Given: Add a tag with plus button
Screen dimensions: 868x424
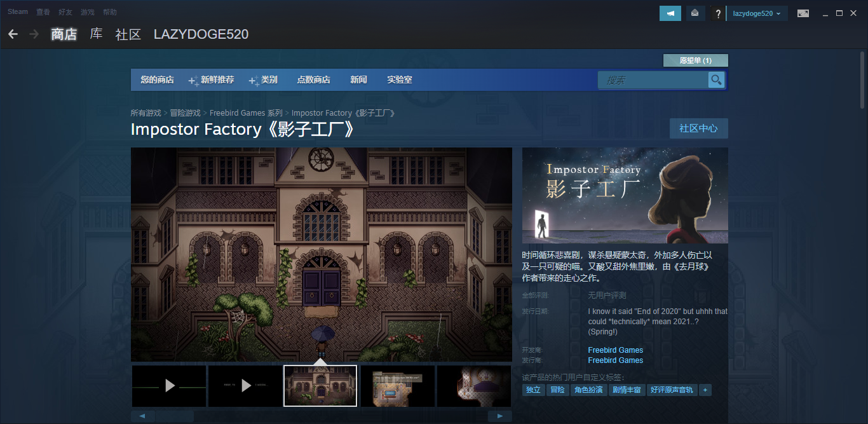Looking at the screenshot, I should pyautogui.click(x=705, y=390).
